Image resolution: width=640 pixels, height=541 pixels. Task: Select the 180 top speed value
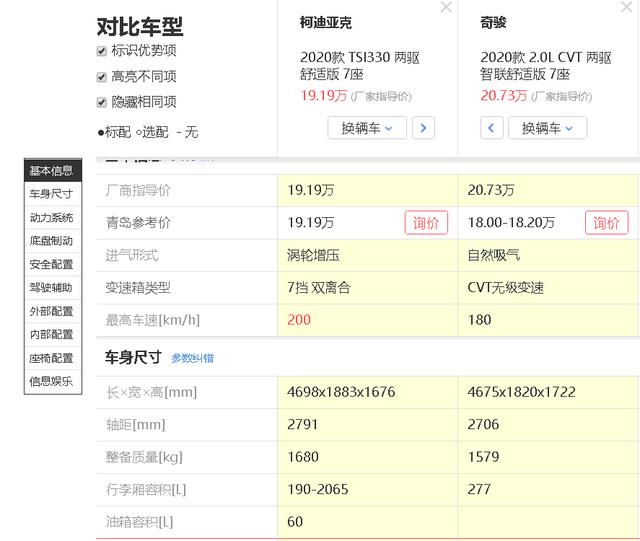[x=480, y=320]
